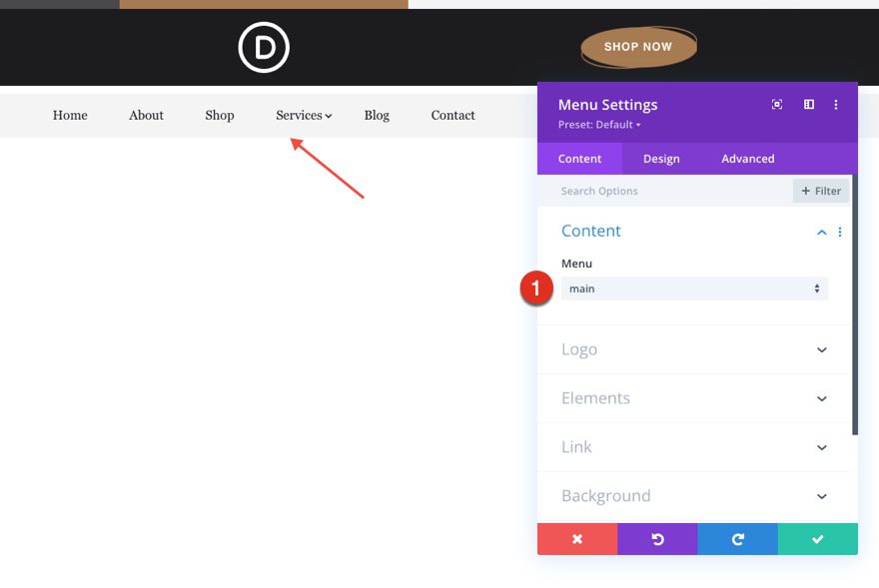
Task: Click the Search Options field
Action: tap(649, 191)
